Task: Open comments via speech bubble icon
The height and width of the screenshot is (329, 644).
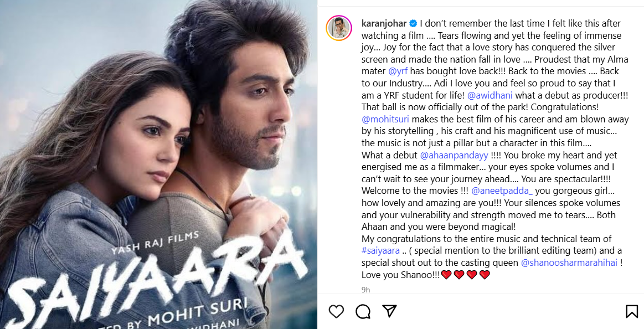Action: point(363,311)
